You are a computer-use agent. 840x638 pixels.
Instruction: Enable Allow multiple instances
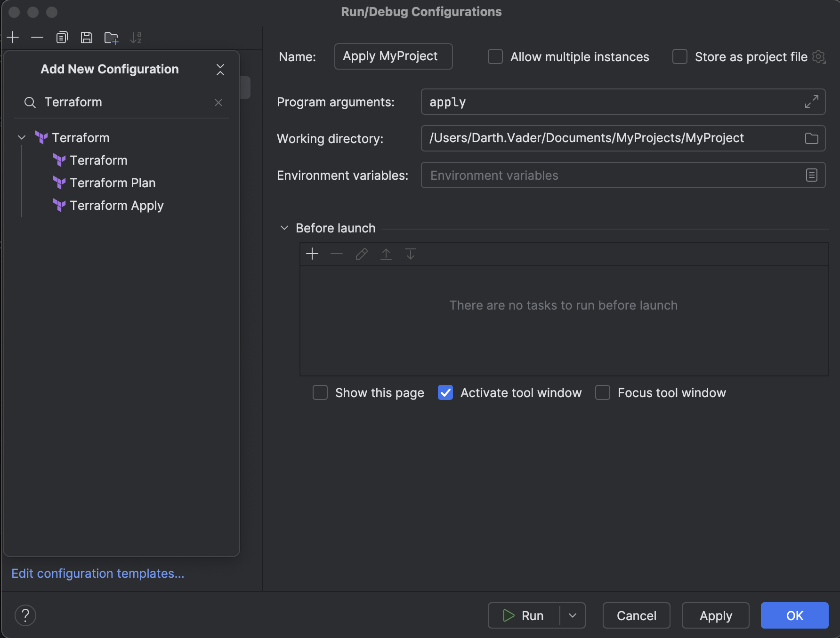click(495, 56)
